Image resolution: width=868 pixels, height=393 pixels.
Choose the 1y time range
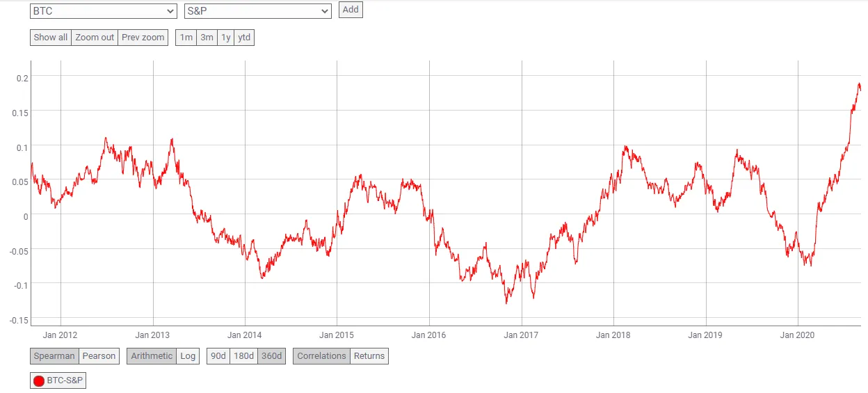tap(225, 38)
